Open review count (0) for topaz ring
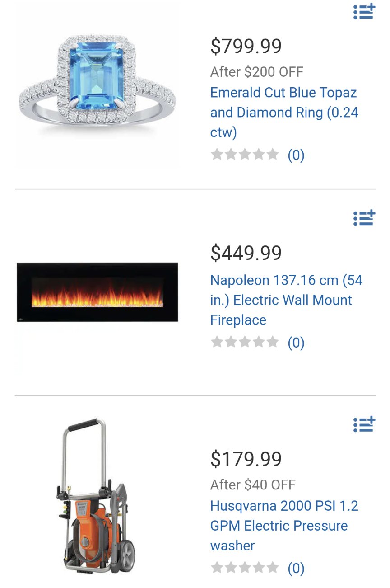 tap(296, 155)
